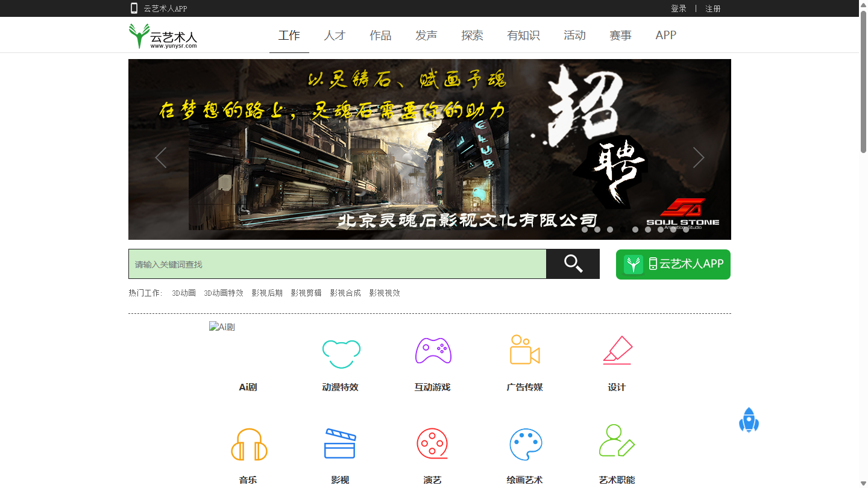Go to the 作品 tab
868x488 pixels.
pyautogui.click(x=380, y=36)
